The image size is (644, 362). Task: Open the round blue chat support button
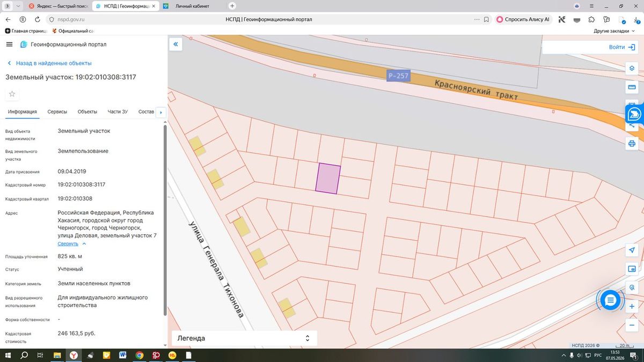click(x=610, y=300)
